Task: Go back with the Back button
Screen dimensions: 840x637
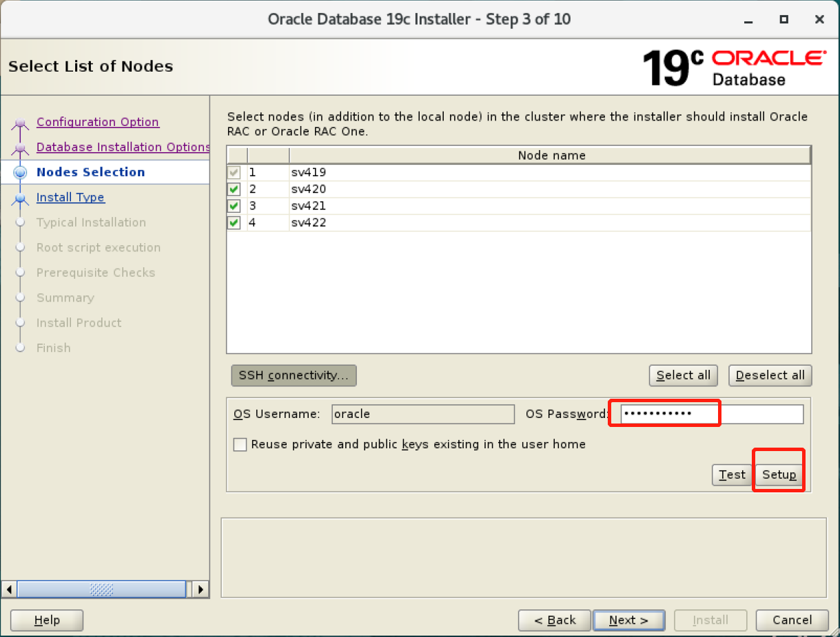Action: (555, 620)
